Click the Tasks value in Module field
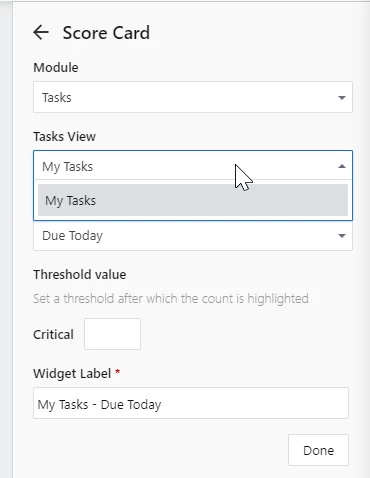370x478 pixels. [x=57, y=98]
